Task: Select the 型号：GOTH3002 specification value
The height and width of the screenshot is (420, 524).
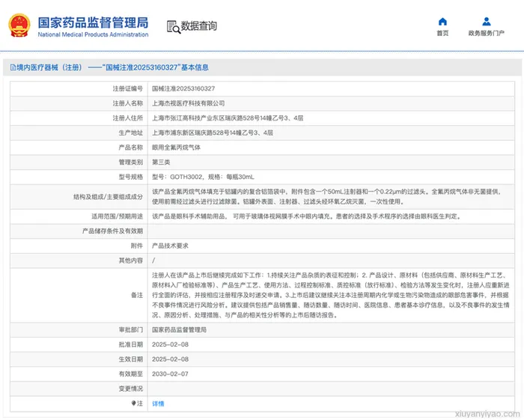Action: click(x=203, y=177)
